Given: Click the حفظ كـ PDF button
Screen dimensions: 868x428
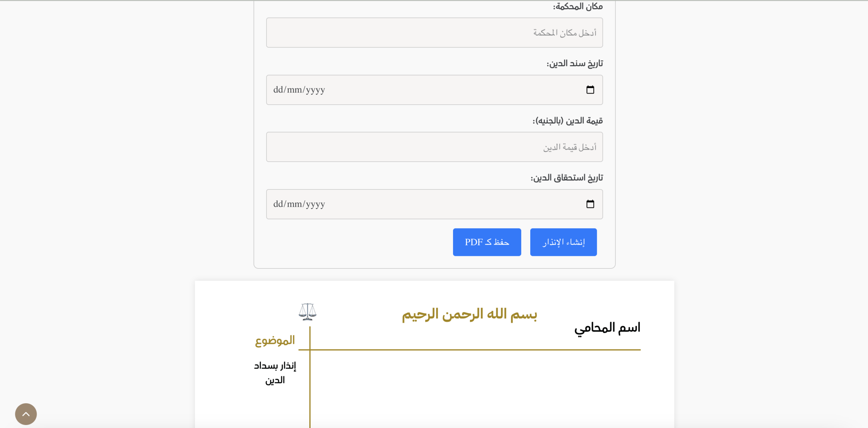Looking at the screenshot, I should coord(487,242).
